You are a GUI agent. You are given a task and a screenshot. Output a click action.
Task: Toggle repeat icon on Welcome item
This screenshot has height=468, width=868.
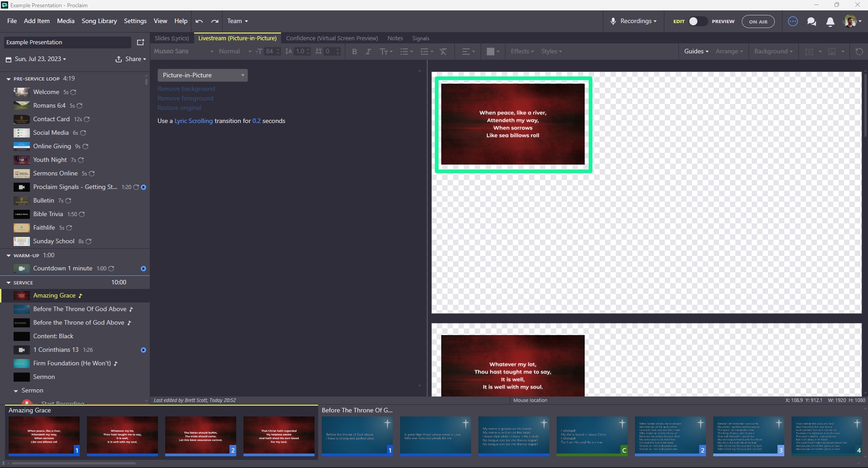pos(73,92)
